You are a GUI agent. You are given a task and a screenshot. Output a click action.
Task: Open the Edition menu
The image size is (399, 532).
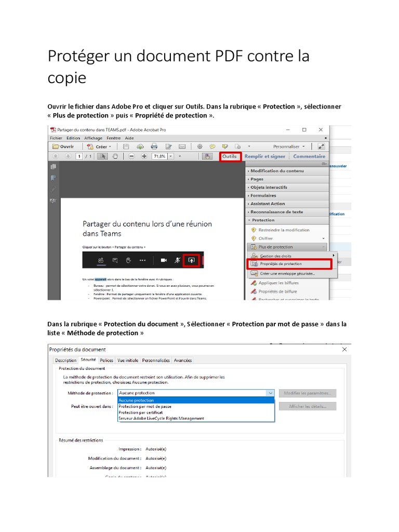coord(73,138)
